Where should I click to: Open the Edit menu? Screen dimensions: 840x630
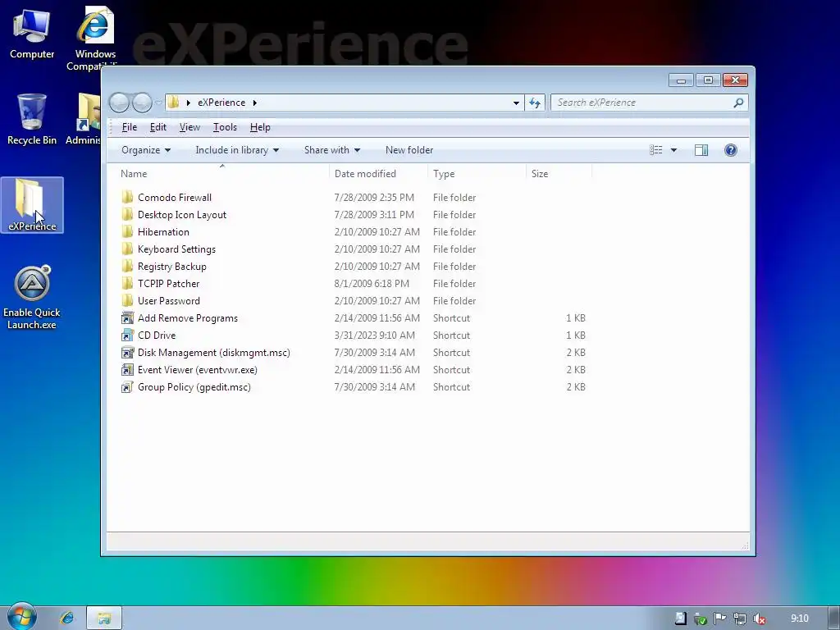point(157,127)
